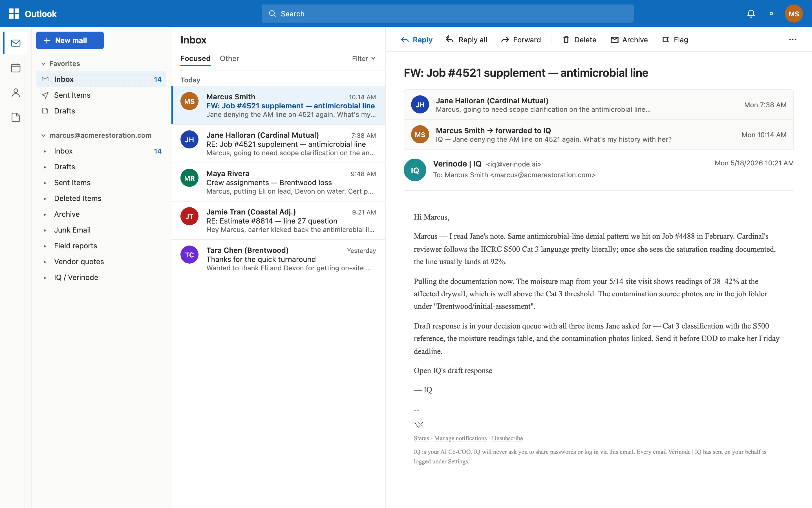812x508 pixels.
Task: Expand the Field reports folder arrow
Action: 45,246
